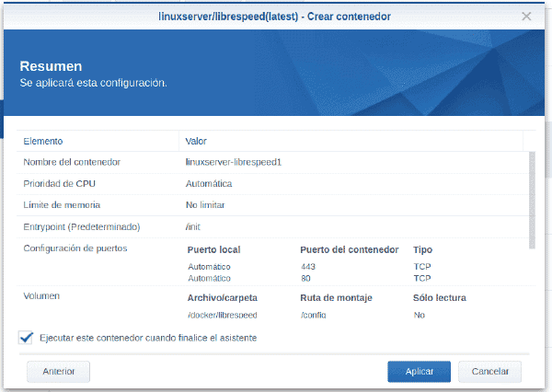
Task: Click the TCP type for port 80
Action: pos(422,278)
